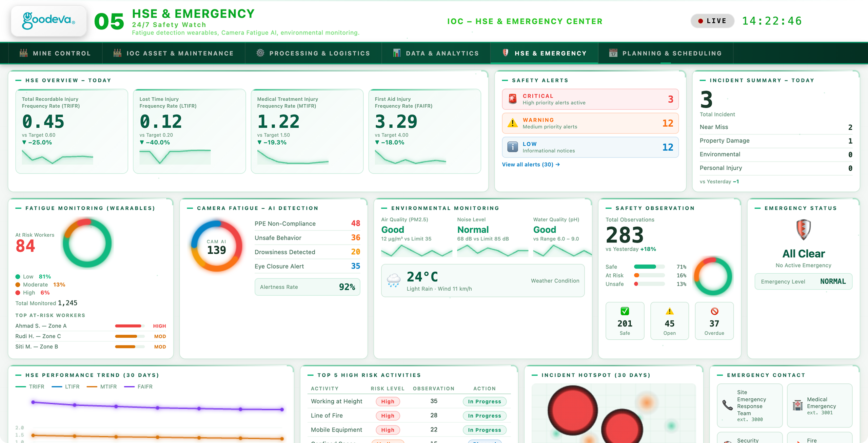Click the Emergency Level NORMAL box
Image resolution: width=868 pixels, height=443 pixels.
[x=803, y=281]
